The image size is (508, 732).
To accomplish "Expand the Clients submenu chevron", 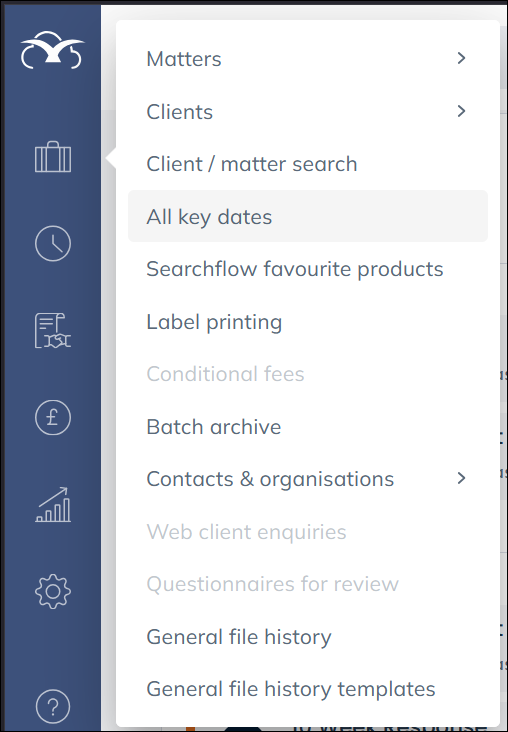I will point(461,111).
